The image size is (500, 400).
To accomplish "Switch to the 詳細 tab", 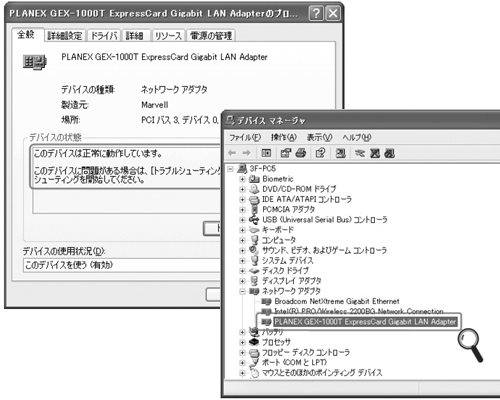I will [x=135, y=36].
